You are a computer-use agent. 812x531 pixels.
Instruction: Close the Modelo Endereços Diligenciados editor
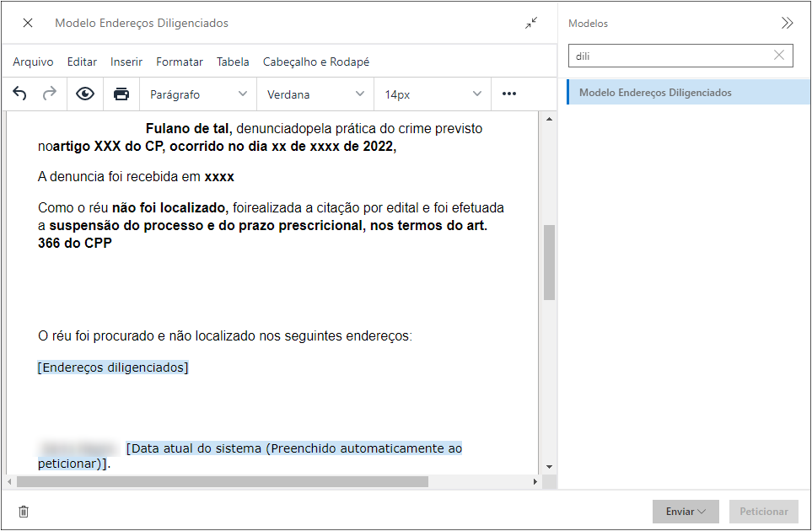26,23
